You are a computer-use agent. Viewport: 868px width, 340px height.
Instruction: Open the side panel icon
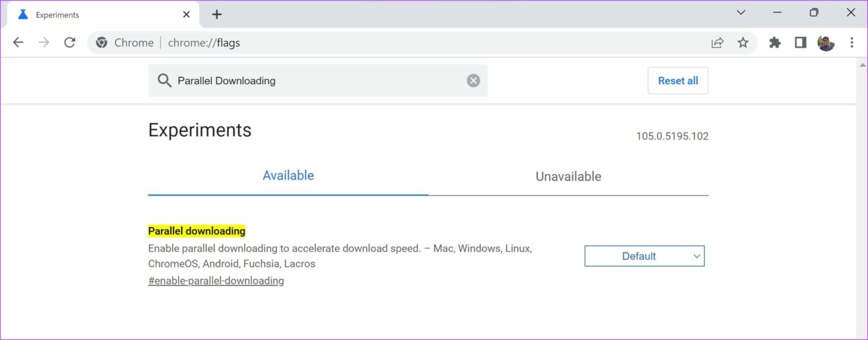click(800, 42)
